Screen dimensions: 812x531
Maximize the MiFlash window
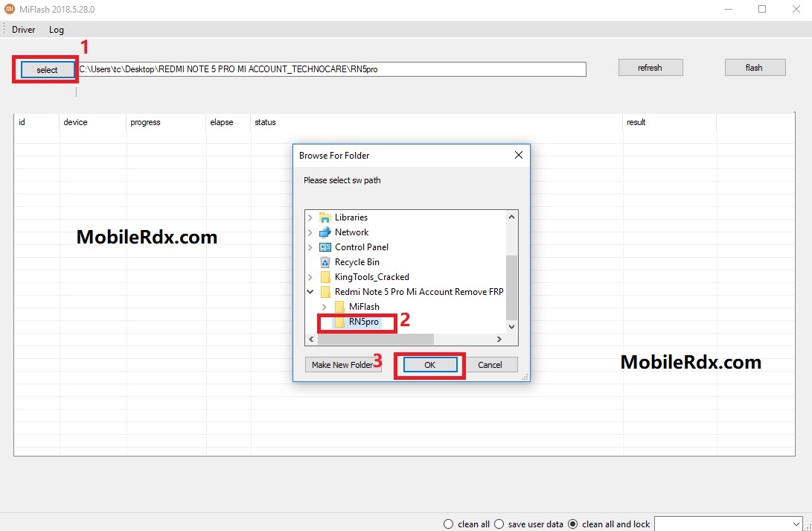(x=762, y=9)
